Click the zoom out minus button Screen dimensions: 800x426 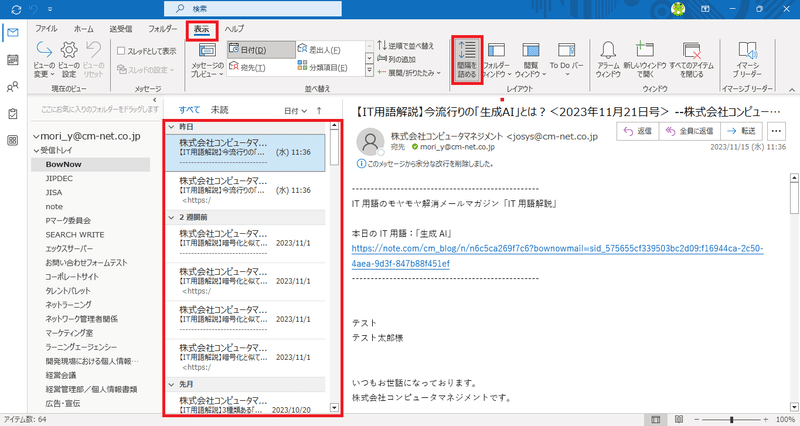click(x=697, y=419)
